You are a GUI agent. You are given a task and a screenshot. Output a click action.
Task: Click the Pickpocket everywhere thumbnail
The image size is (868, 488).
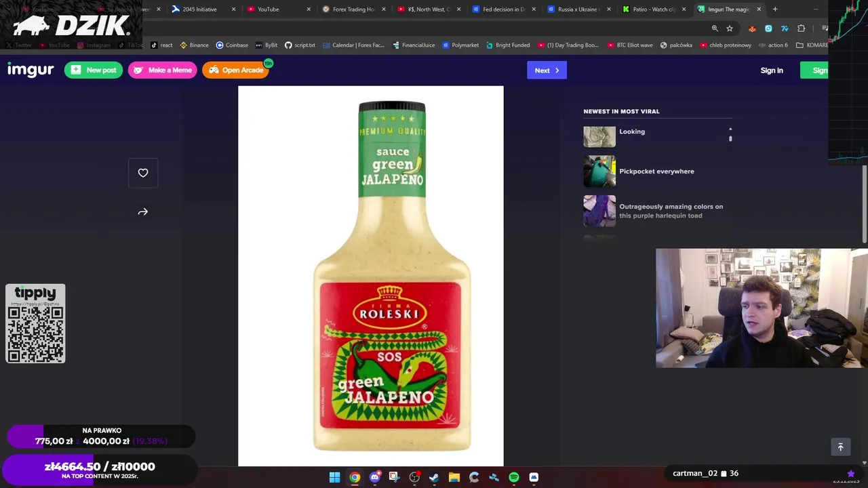[599, 171]
